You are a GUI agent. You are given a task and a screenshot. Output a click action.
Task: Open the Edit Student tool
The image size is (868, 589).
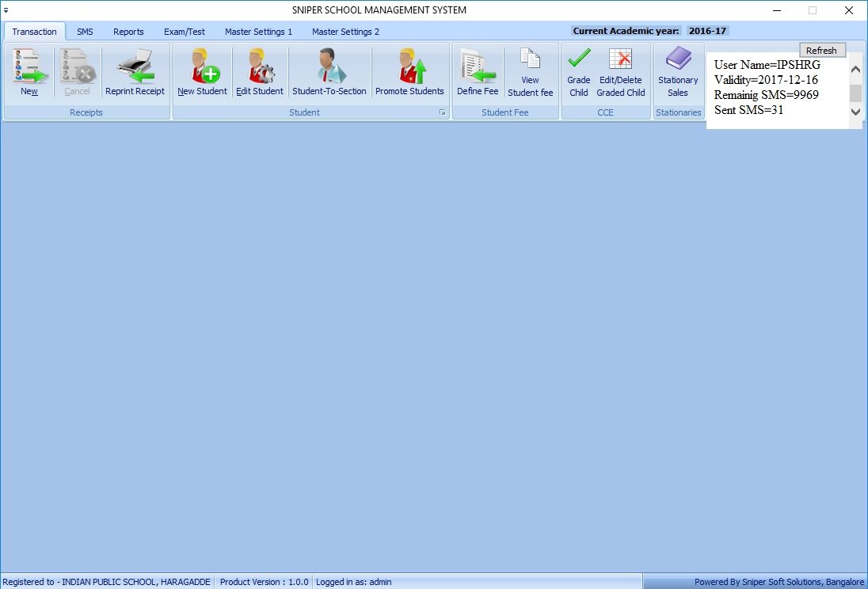[x=260, y=66]
